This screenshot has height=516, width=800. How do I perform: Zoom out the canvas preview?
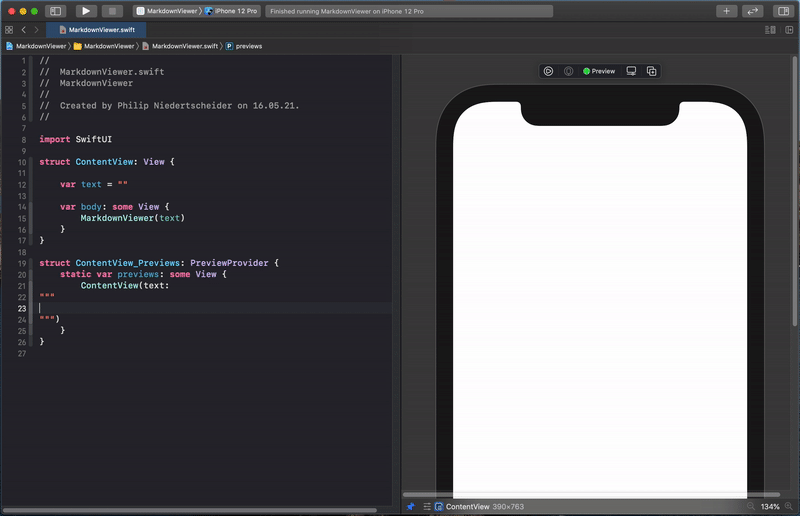[749, 507]
